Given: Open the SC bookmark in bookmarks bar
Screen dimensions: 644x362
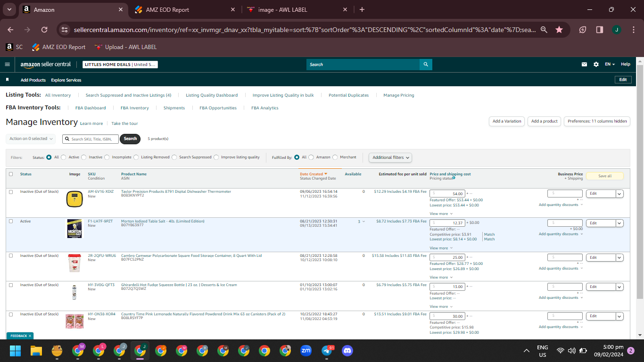Looking at the screenshot, I should [14, 47].
